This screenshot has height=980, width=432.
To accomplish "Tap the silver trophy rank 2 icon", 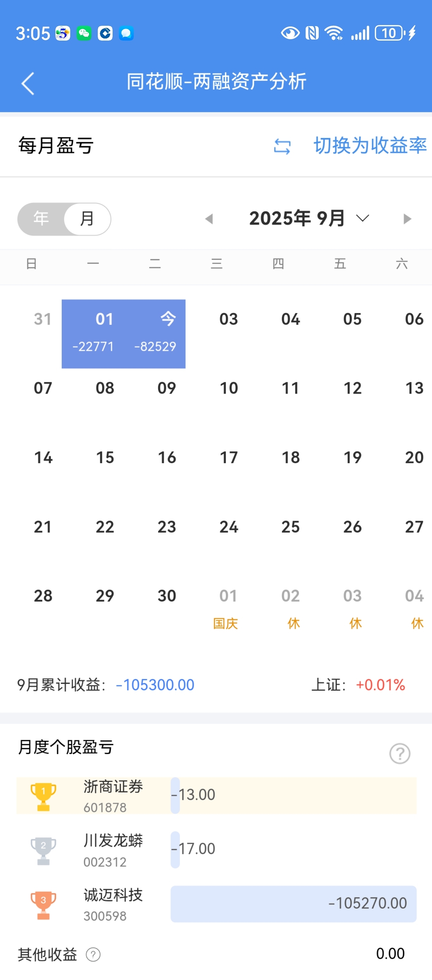I will 43,851.
